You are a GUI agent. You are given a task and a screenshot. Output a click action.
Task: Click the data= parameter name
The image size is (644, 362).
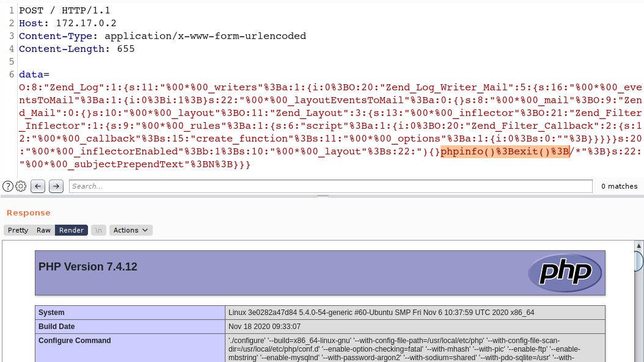click(34, 74)
